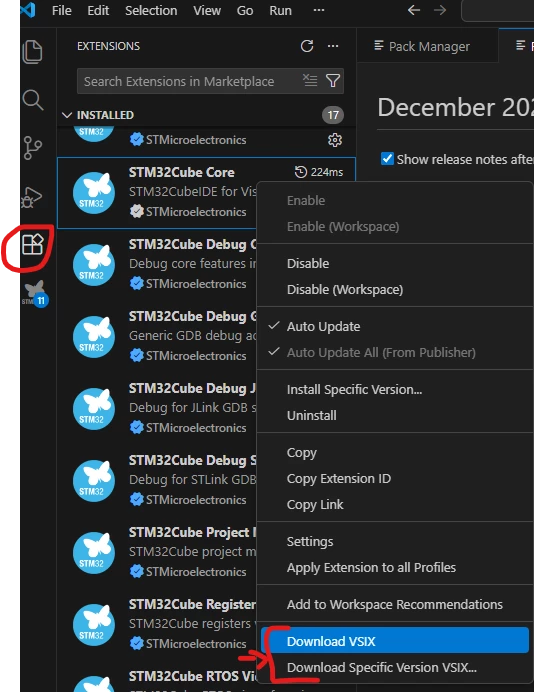
Task: Select the STM32Cube Register extension row
Action: coord(158,624)
